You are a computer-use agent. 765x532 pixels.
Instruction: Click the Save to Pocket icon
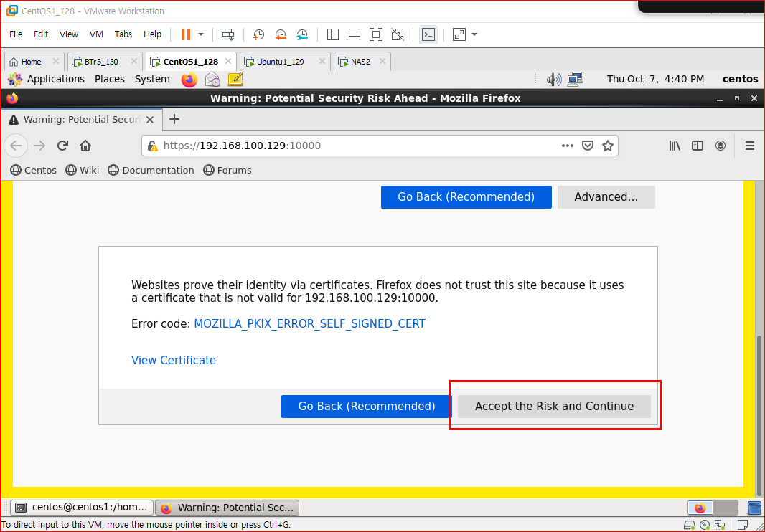[x=588, y=146]
